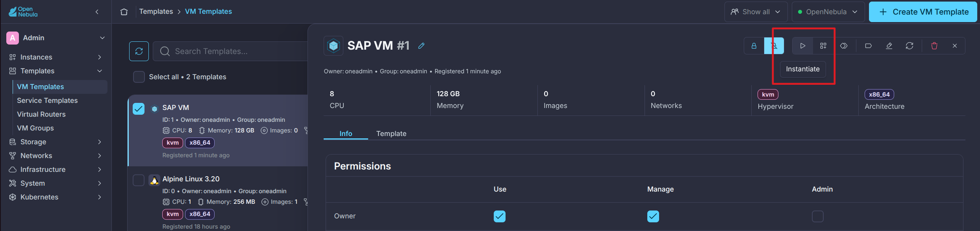The image size is (980, 231).
Task: Click the SAP VM cube logo
Action: (x=333, y=46)
